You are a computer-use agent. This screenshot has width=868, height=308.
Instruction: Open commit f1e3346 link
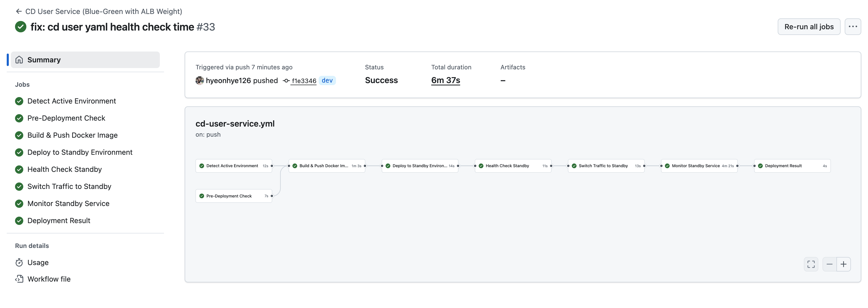304,81
